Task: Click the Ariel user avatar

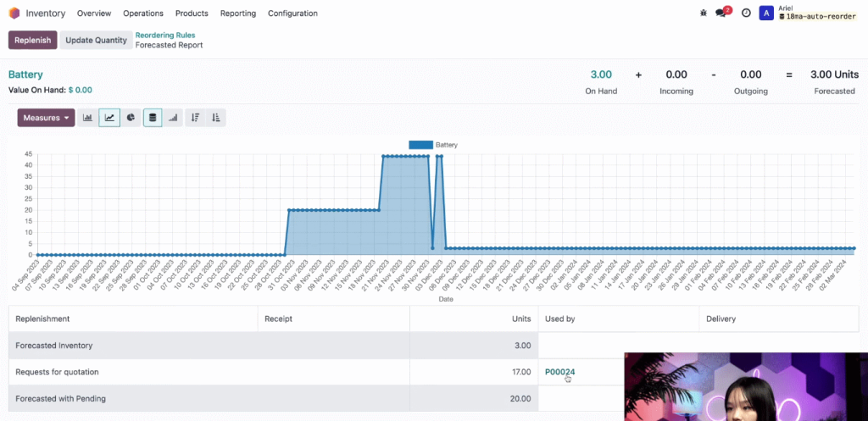Action: pos(766,14)
